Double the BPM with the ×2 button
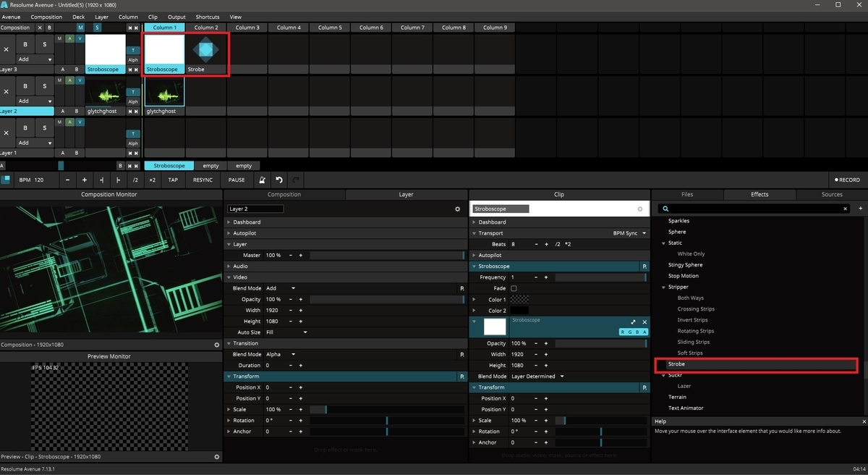Image resolution: width=868 pixels, height=475 pixels. coord(152,180)
